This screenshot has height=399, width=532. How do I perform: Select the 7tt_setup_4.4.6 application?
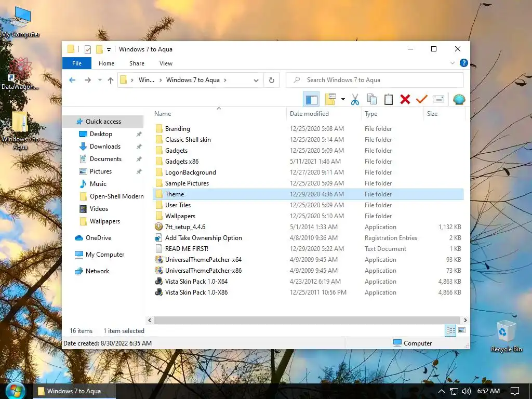click(x=185, y=227)
